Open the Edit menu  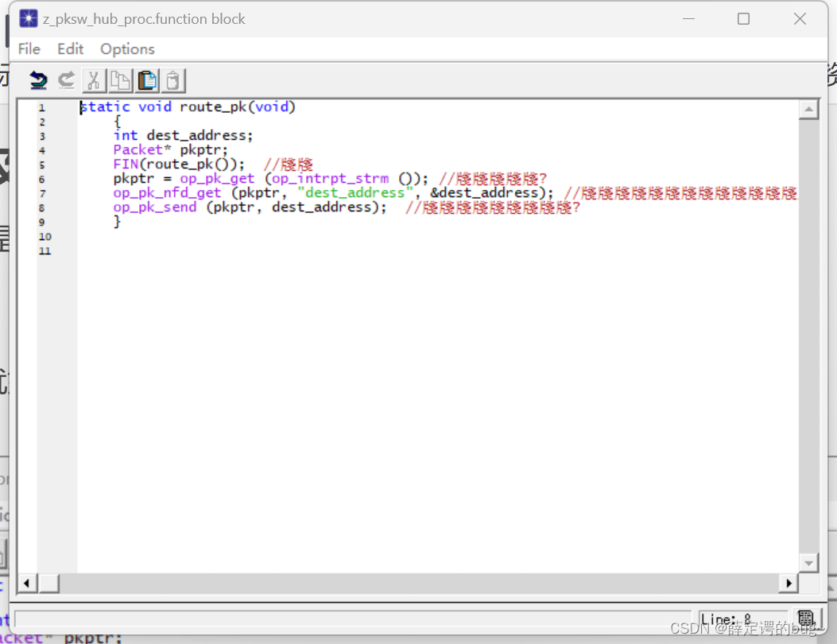point(70,48)
